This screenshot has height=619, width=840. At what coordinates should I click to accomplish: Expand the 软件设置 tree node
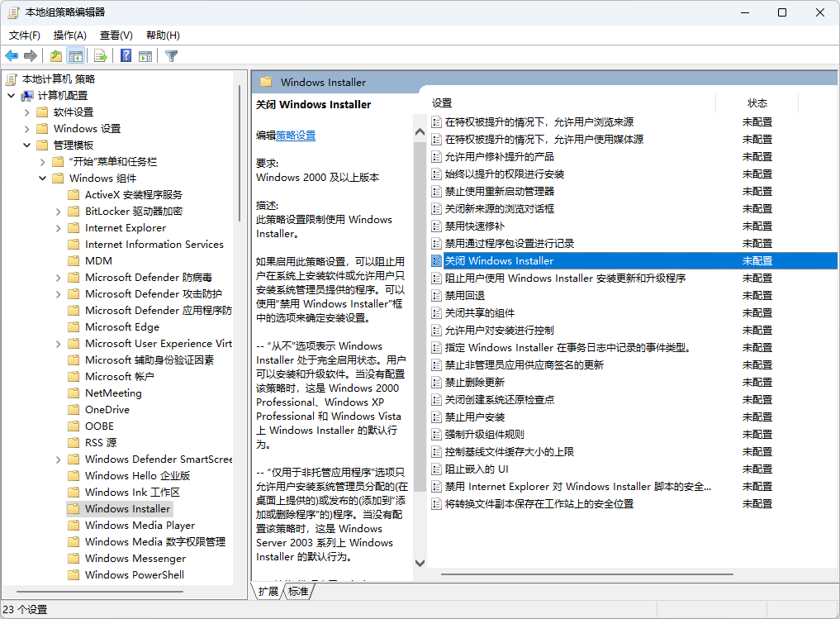26,112
